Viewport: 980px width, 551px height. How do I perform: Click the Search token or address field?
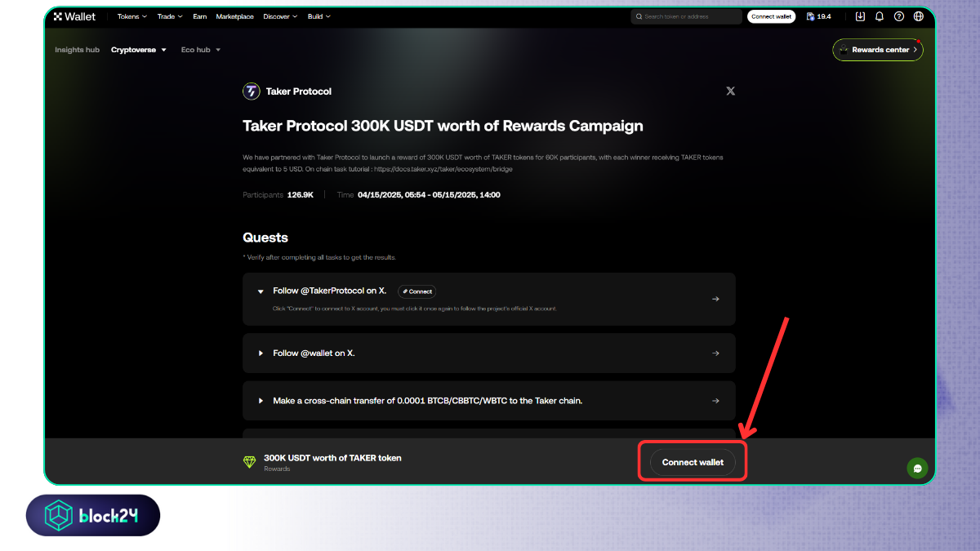(686, 16)
